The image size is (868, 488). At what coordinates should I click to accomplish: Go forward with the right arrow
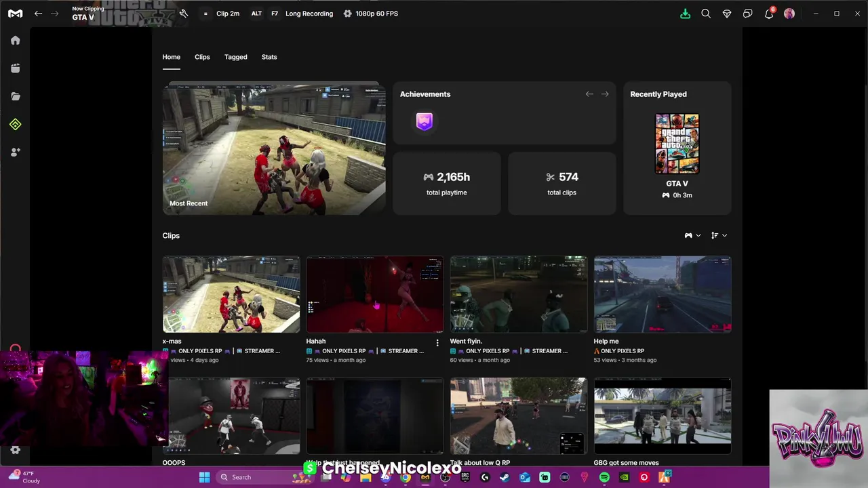56,14
